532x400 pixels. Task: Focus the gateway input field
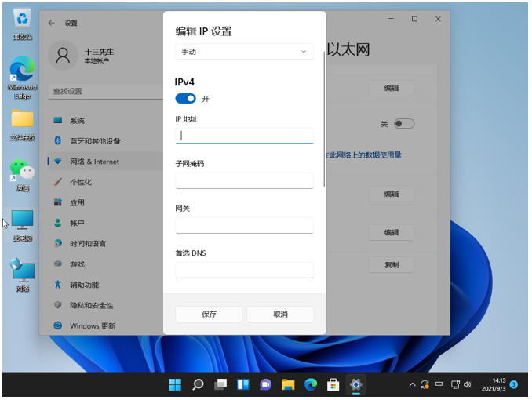point(244,225)
